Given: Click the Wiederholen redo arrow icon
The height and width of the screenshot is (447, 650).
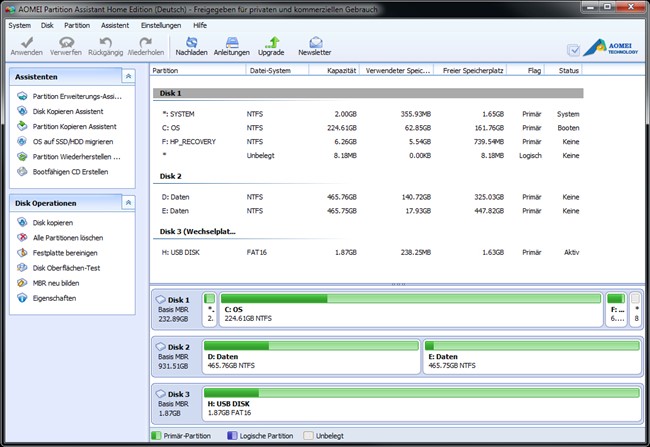Looking at the screenshot, I should (146, 42).
